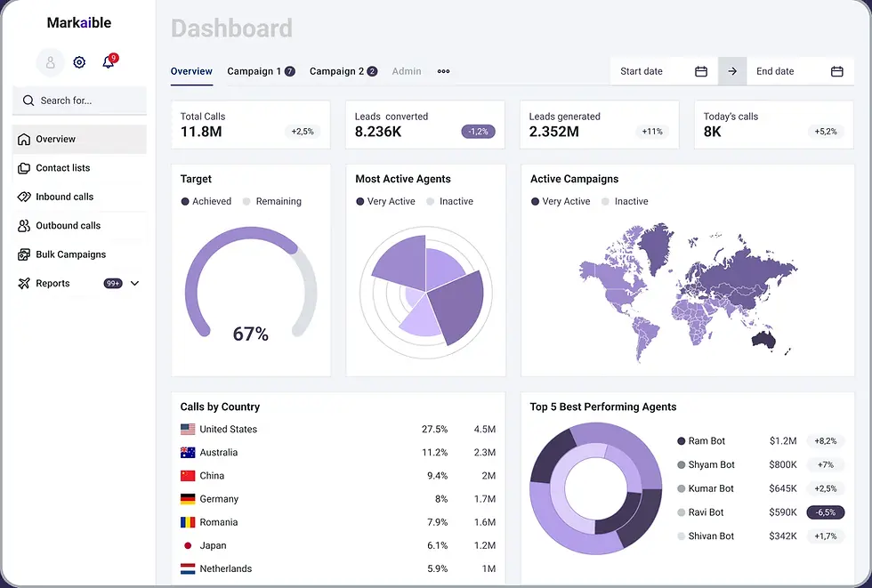Click the arrow between date fields
The image size is (872, 588).
click(x=731, y=70)
